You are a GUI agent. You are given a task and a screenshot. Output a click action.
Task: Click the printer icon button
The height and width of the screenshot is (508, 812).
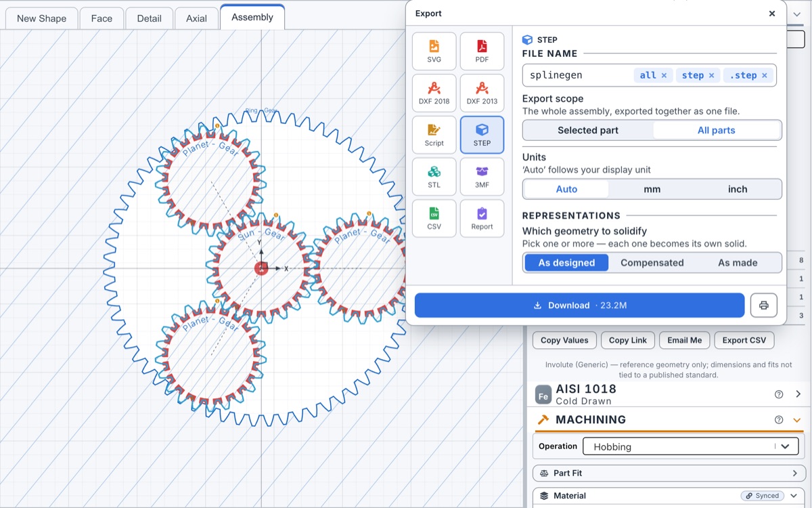point(764,305)
